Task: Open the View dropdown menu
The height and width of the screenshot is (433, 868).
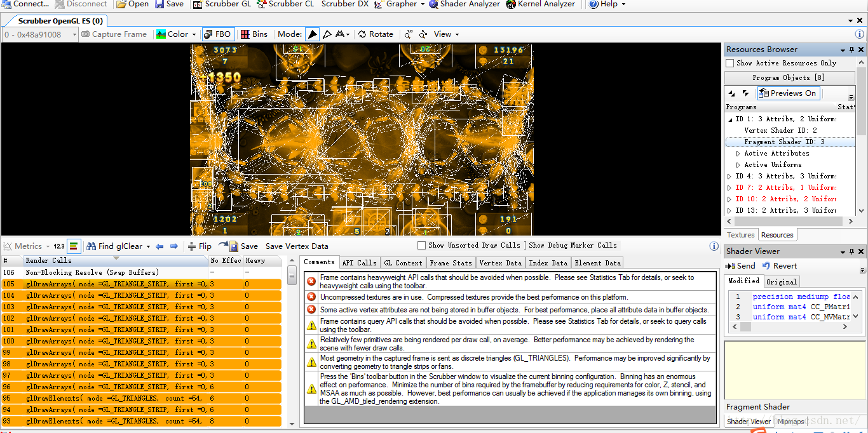Action: 446,34
